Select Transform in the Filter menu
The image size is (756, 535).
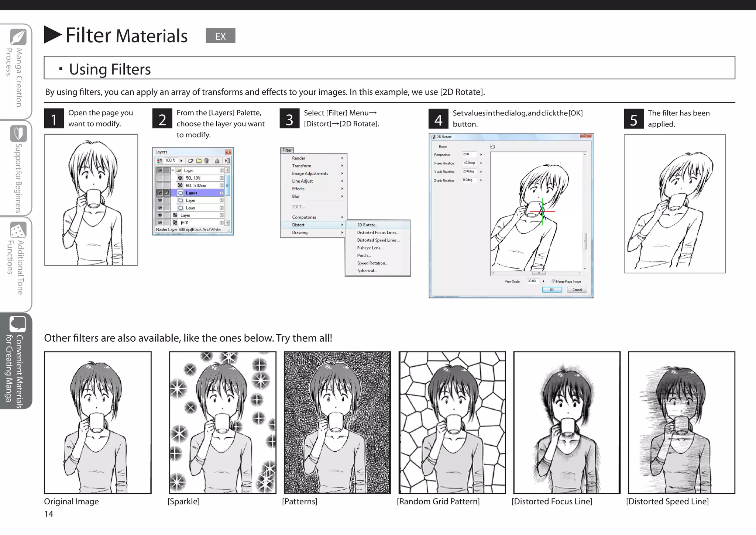(314, 166)
